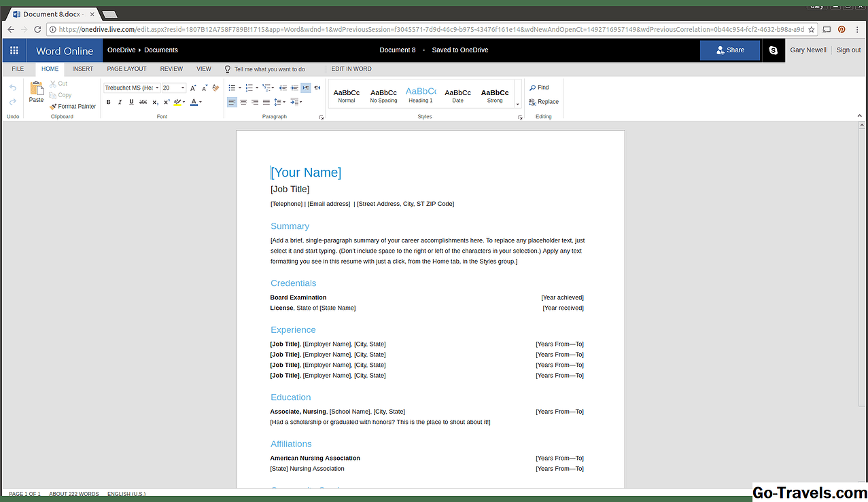This screenshot has width=868, height=502.
Task: Open the app launcher grid
Action: (14, 50)
